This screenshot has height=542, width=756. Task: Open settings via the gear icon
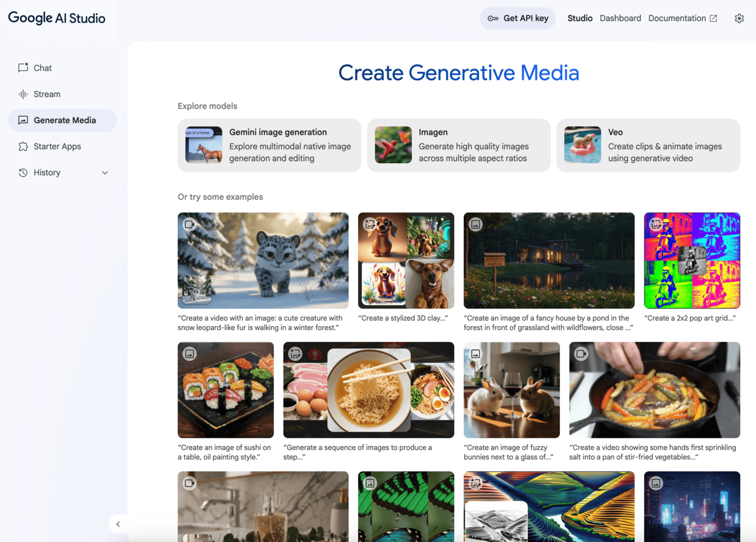(x=739, y=18)
